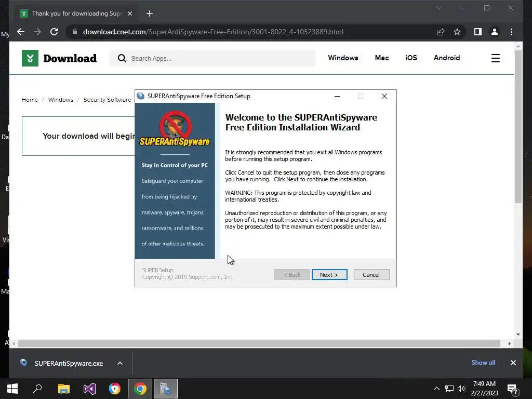
Task: Click the site padlock icon in the address bar
Action: [75, 32]
